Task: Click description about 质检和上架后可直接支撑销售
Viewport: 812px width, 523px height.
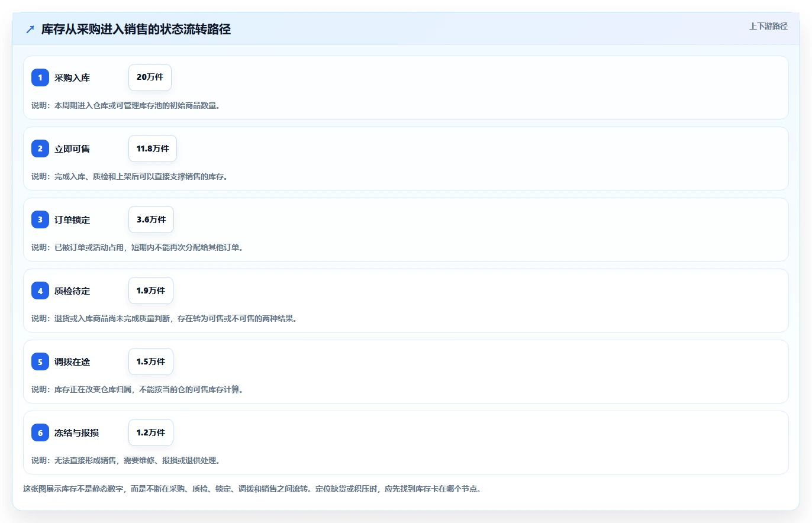Action: 130,176
